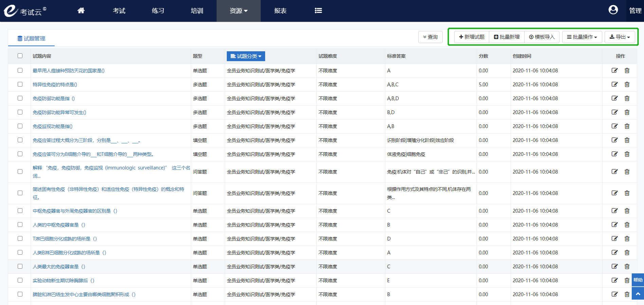Click the 分数 column header
Viewport: 644px width, 305px height.
coord(483,56)
